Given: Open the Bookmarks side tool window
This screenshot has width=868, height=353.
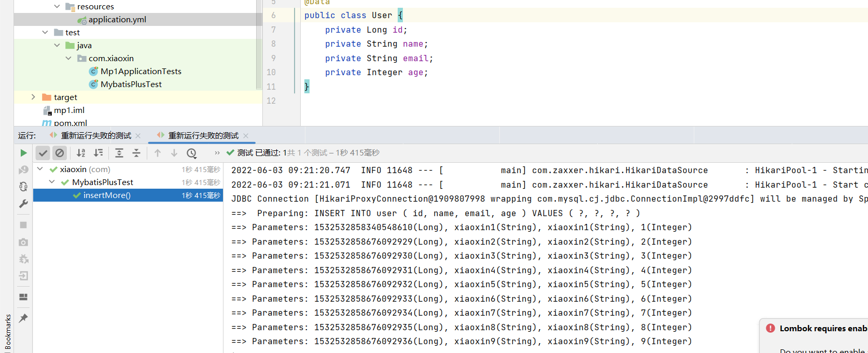Looking at the screenshot, I should (8, 331).
